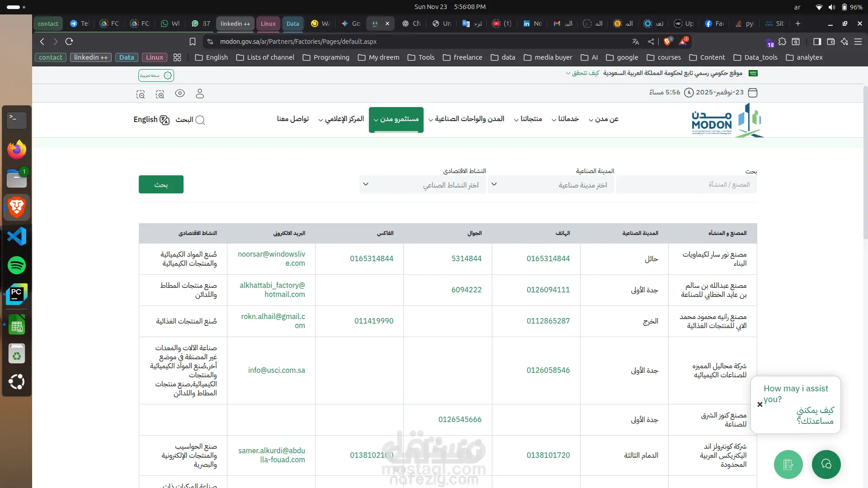868x488 pixels.
Task: Click the zoom out magnifier icon on site
Action: [141, 94]
